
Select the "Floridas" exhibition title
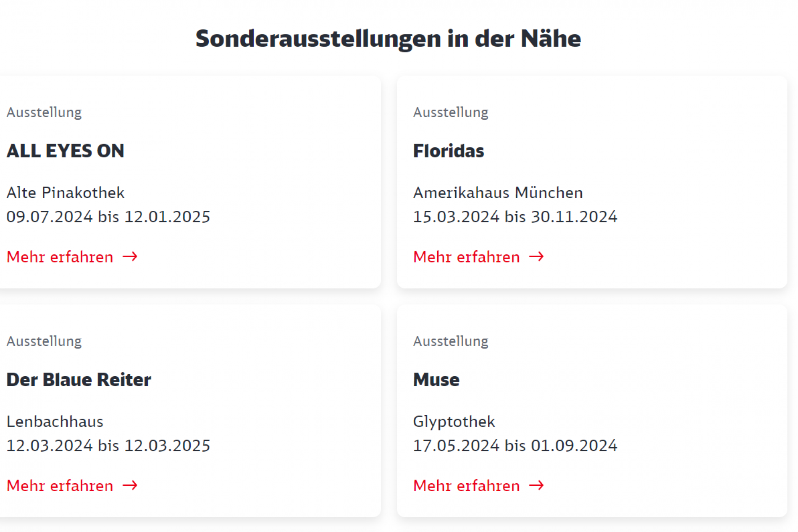tap(449, 151)
